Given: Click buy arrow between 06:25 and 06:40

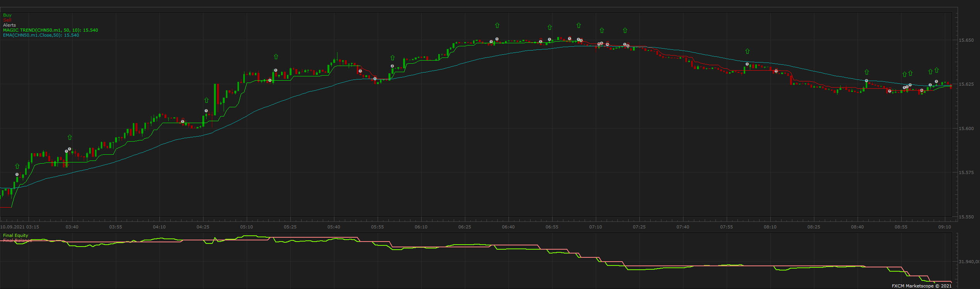Looking at the screenshot, I should coord(497,25).
